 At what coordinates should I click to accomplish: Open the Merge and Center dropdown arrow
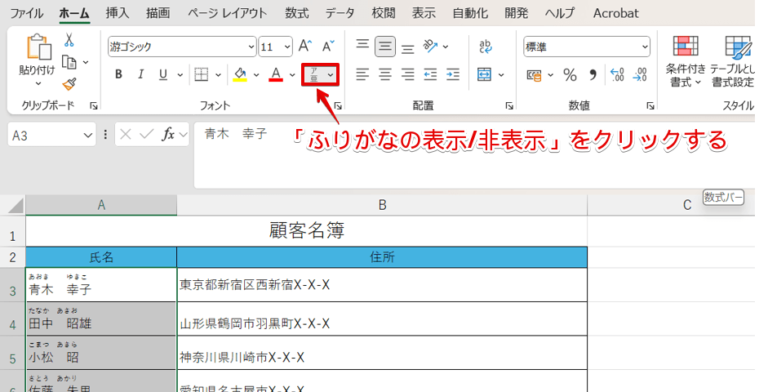(501, 75)
